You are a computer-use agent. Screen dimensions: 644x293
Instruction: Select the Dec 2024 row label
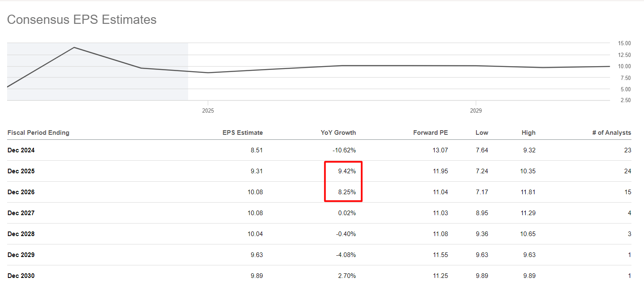click(x=21, y=150)
